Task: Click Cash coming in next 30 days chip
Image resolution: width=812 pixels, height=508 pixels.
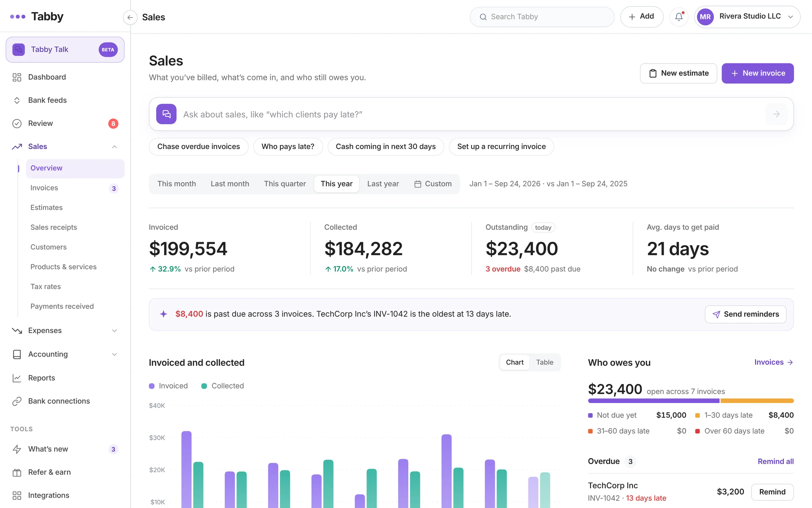Action: (386, 147)
